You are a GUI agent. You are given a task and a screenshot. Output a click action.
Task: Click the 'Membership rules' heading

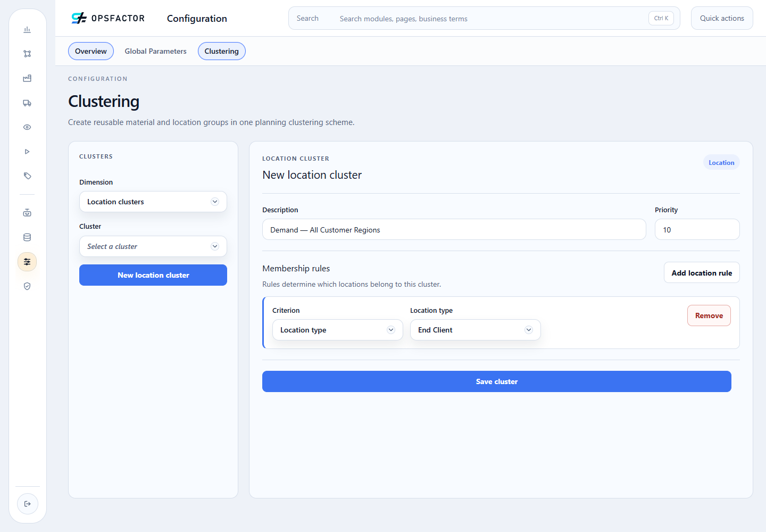(296, 268)
